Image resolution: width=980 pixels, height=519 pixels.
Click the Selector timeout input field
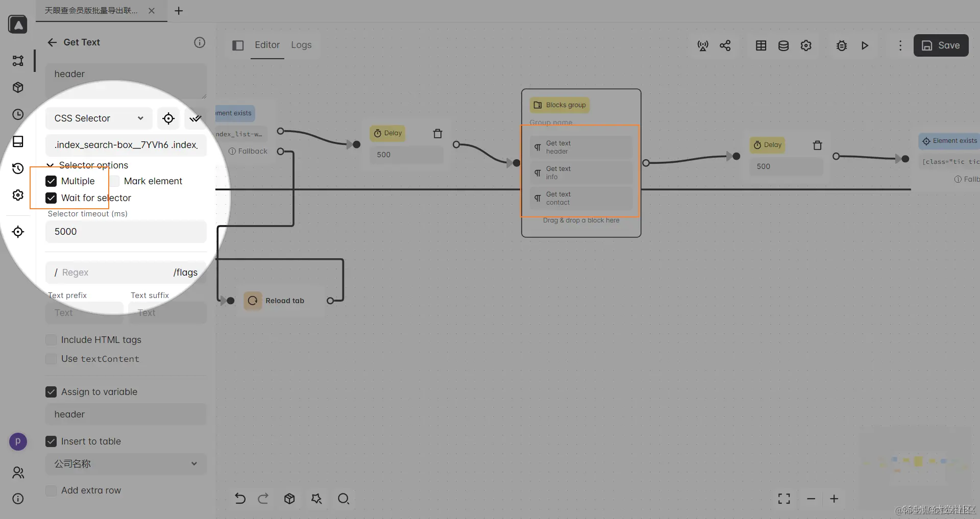(x=126, y=232)
